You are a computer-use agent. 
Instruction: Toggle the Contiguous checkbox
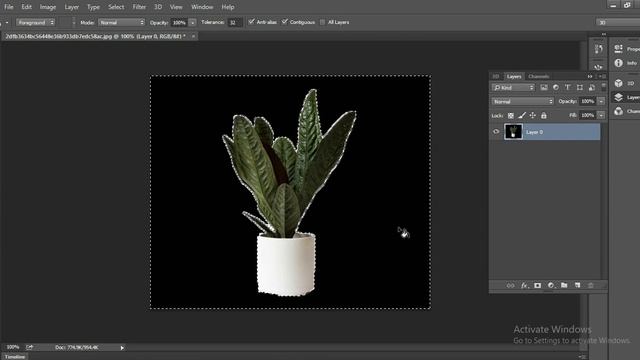click(284, 22)
